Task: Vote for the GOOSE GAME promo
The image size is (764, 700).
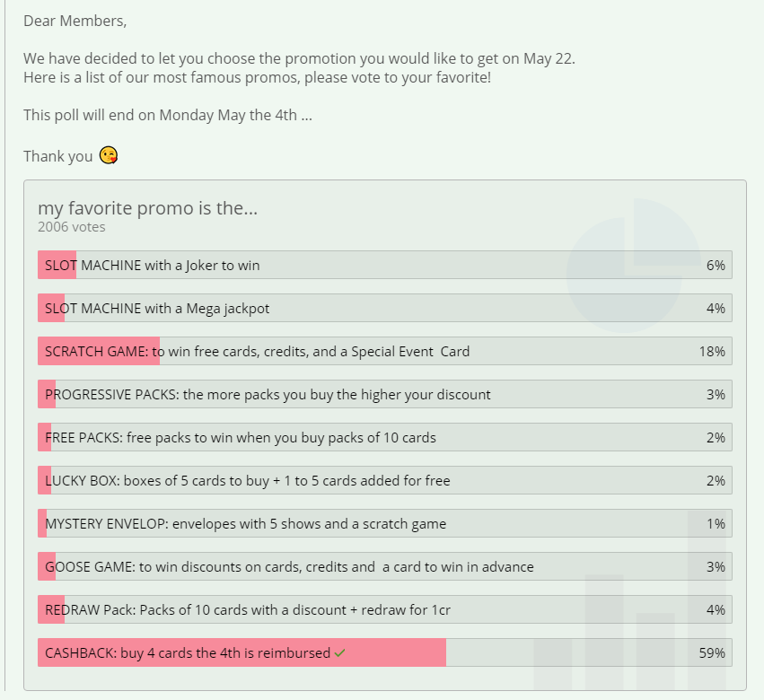Action: pos(289,567)
